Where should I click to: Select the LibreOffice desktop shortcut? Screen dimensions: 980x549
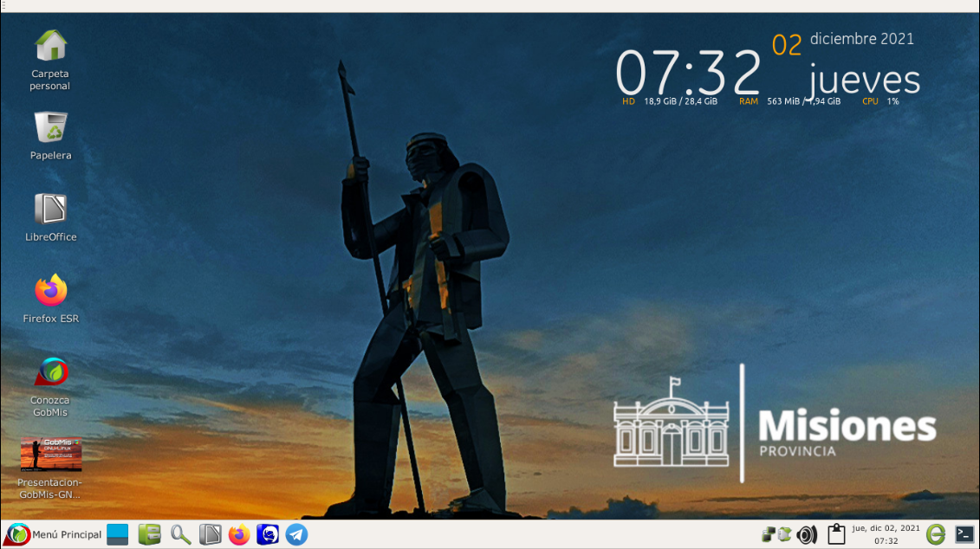pos(50,217)
